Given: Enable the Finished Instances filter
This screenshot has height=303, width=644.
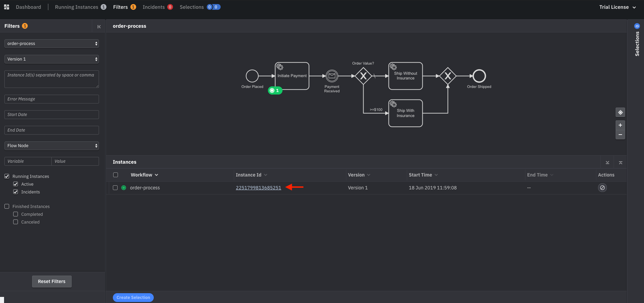Looking at the screenshot, I should 7,206.
